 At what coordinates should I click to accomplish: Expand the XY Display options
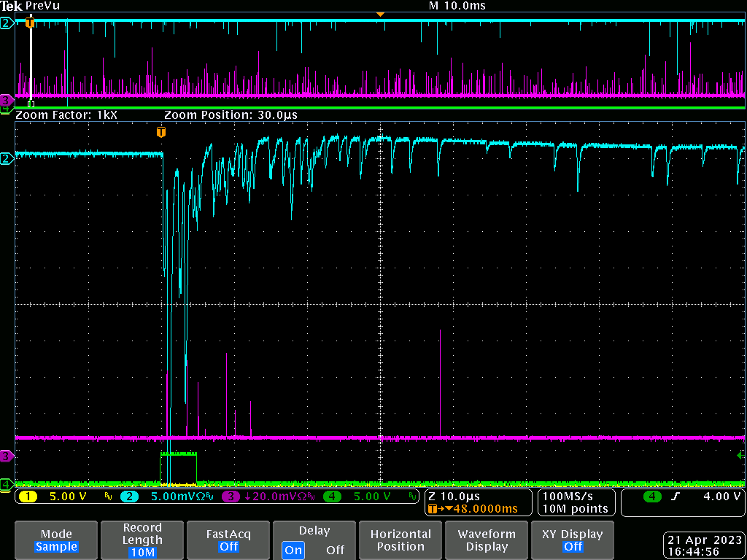(x=573, y=540)
